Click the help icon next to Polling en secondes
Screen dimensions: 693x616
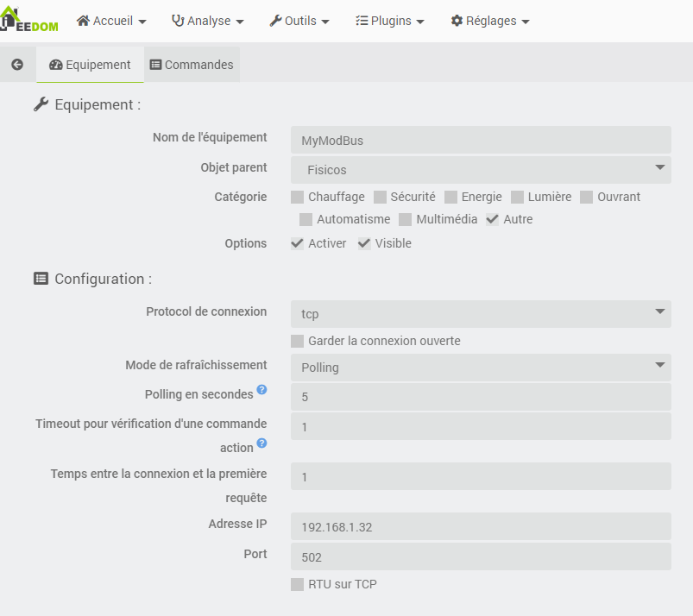pos(261,390)
